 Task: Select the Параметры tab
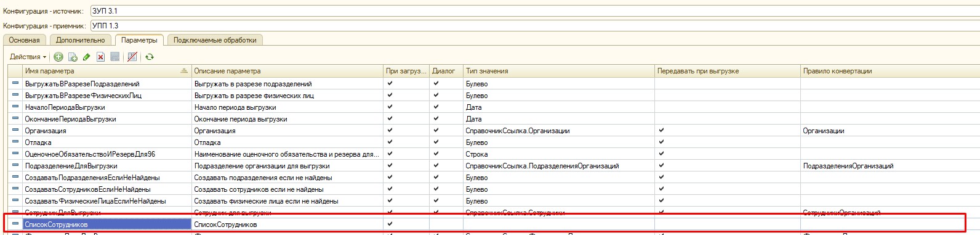[139, 40]
